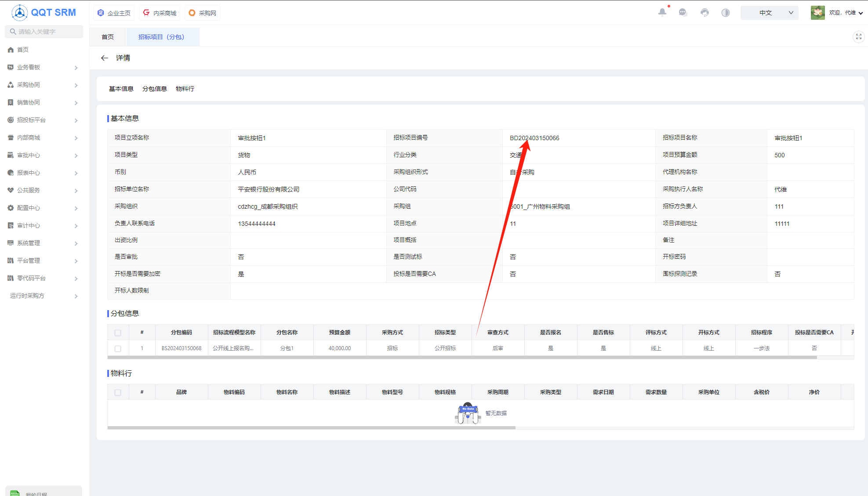The width and height of the screenshot is (868, 496).
Task: Switch to the 首页 page tab
Action: click(x=108, y=37)
